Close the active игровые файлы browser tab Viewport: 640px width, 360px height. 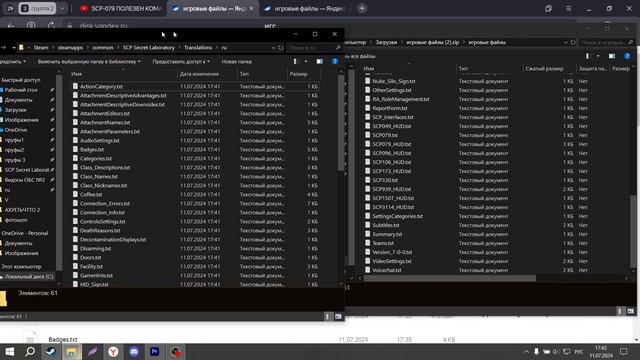coord(251,8)
